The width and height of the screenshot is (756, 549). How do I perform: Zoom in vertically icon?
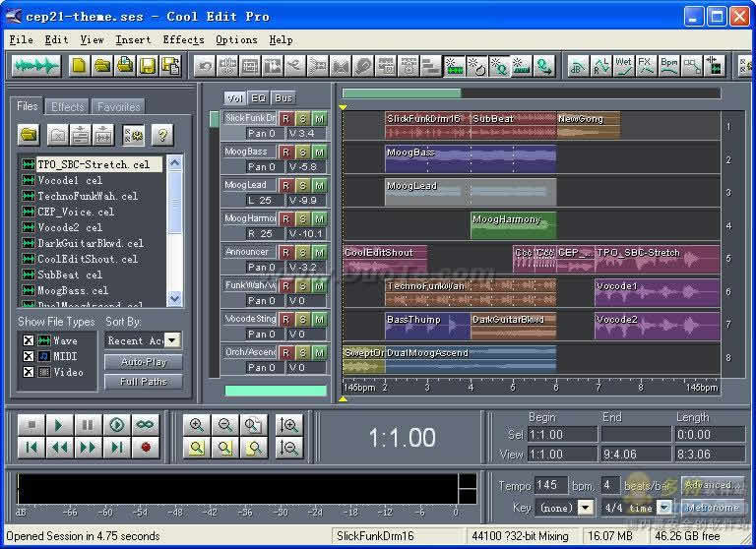pyautogui.click(x=288, y=425)
